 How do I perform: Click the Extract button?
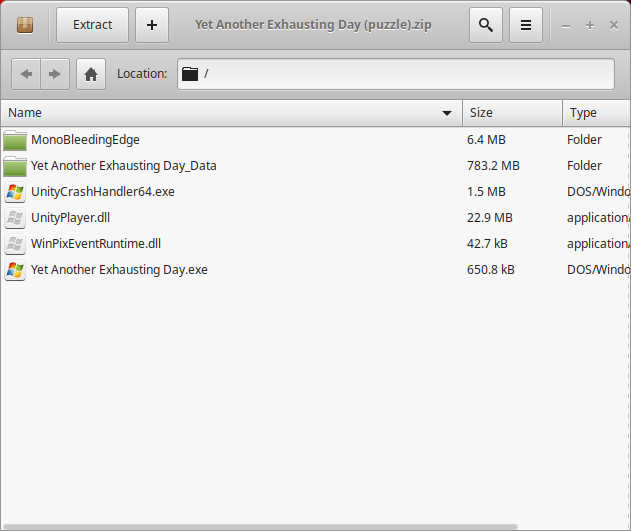point(93,25)
